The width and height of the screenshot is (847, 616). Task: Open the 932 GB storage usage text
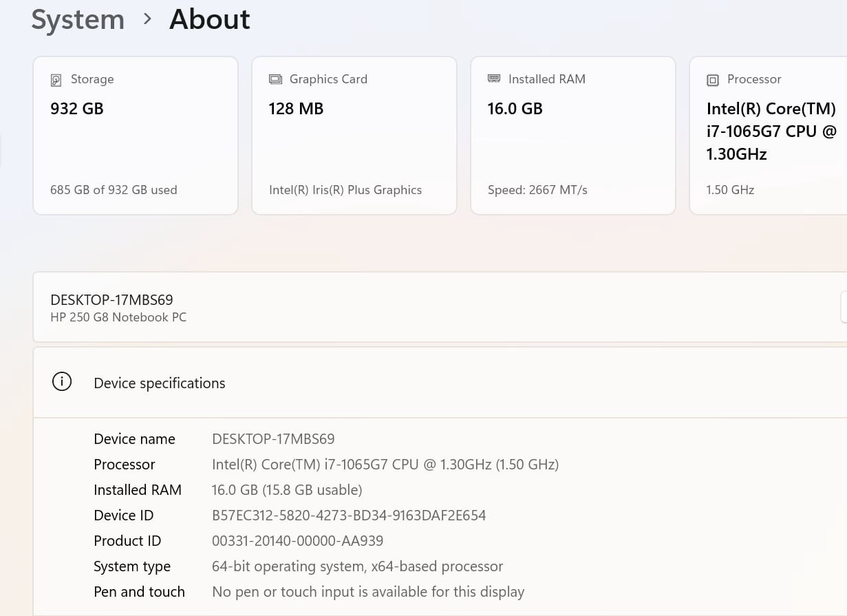[x=114, y=190]
